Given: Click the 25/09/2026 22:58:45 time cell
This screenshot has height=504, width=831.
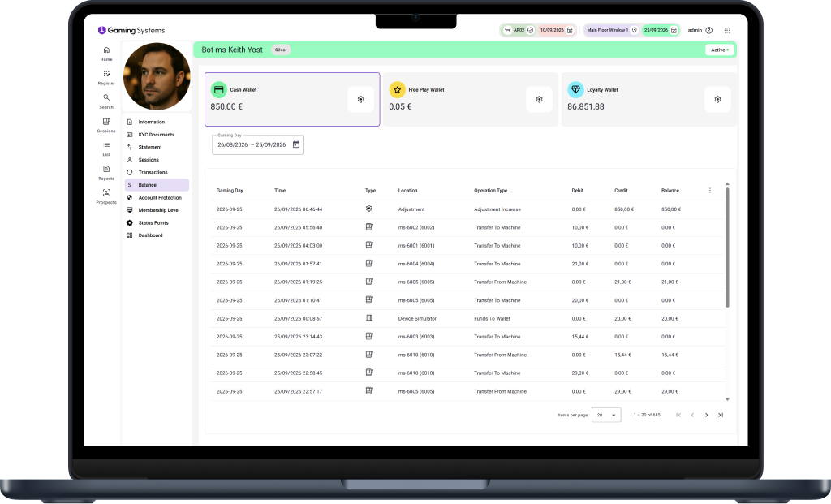Looking at the screenshot, I should tap(298, 373).
